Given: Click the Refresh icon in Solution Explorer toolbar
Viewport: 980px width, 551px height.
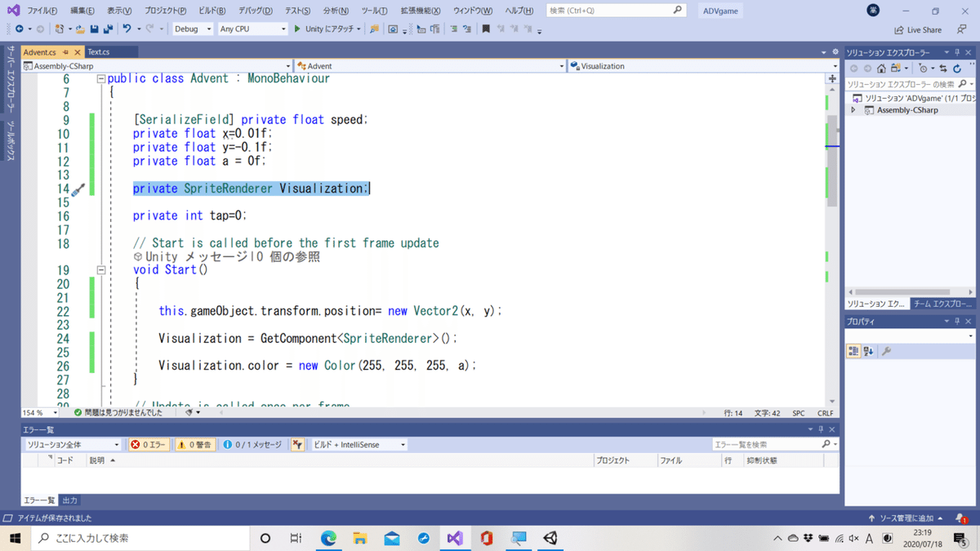Looking at the screenshot, I should (x=957, y=69).
